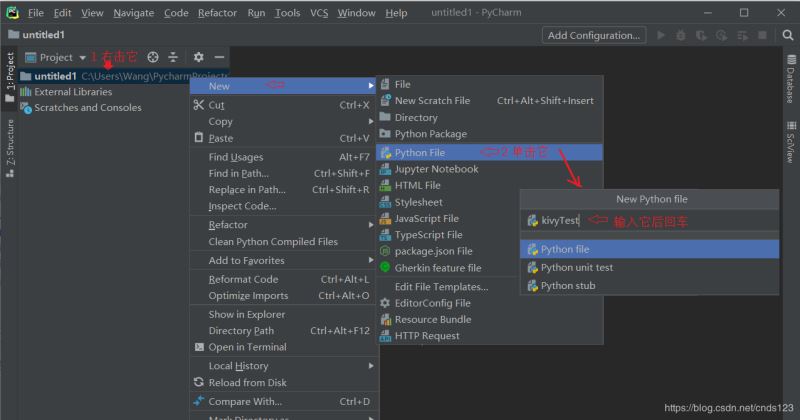Choose Resource Bundle entry
The height and width of the screenshot is (420, 800).
[490, 319]
